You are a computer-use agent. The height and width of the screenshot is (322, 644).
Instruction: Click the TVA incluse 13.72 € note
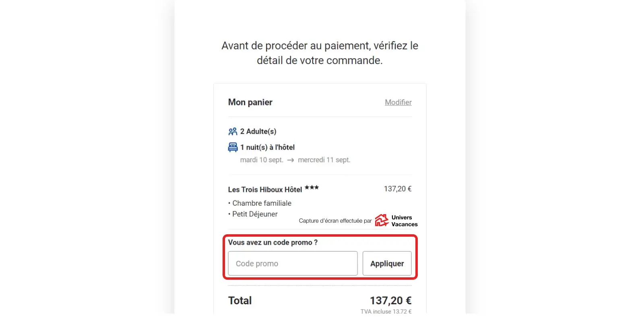[x=386, y=312]
